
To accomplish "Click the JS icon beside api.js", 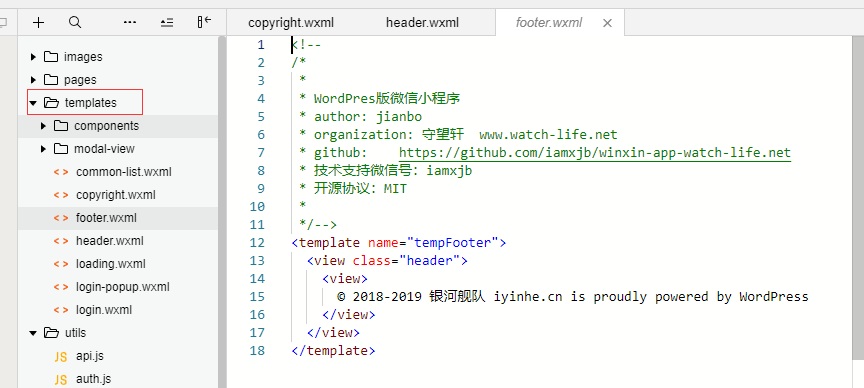I will coord(61,357).
